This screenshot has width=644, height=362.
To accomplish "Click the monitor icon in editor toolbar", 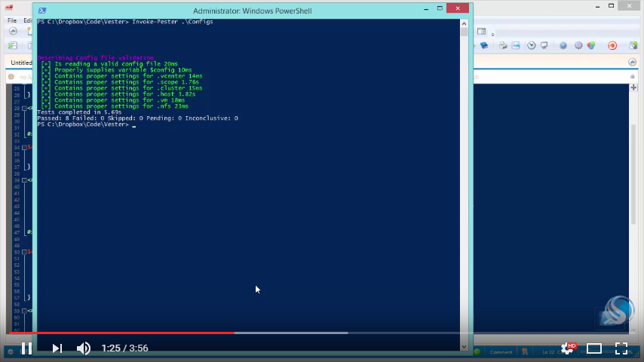I will 544,45.
